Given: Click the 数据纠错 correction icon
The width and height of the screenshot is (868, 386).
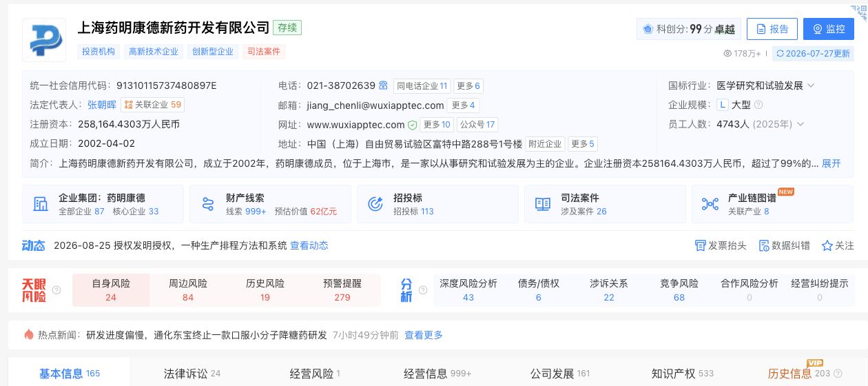Looking at the screenshot, I should 764,245.
